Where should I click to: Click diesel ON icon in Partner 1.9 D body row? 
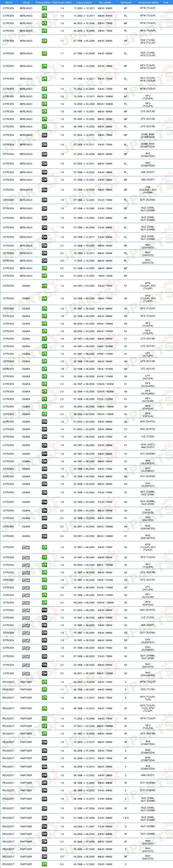click(x=44, y=818)
